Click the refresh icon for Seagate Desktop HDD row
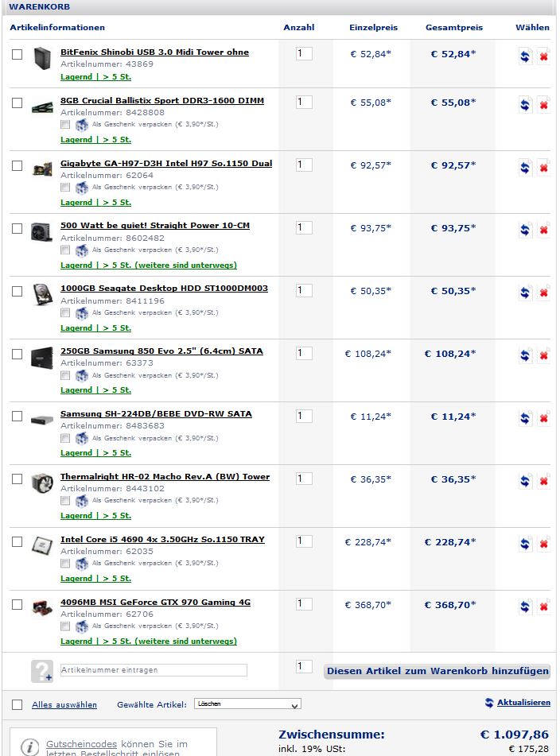560x756 pixels. coord(525,293)
